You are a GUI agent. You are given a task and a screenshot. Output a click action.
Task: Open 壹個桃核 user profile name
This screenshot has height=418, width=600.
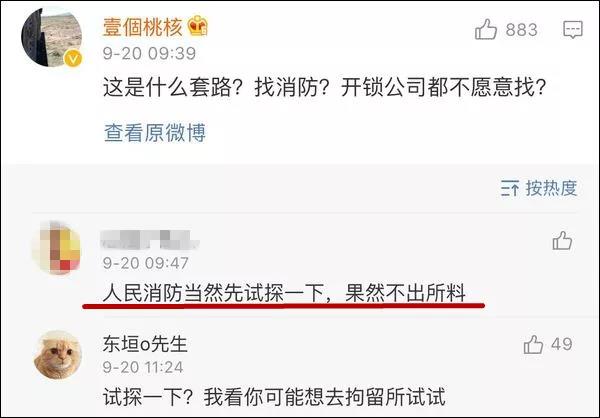tap(143, 27)
